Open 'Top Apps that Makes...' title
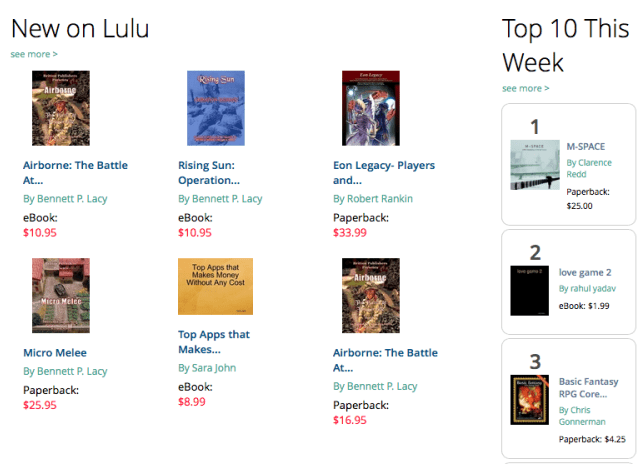 point(214,342)
